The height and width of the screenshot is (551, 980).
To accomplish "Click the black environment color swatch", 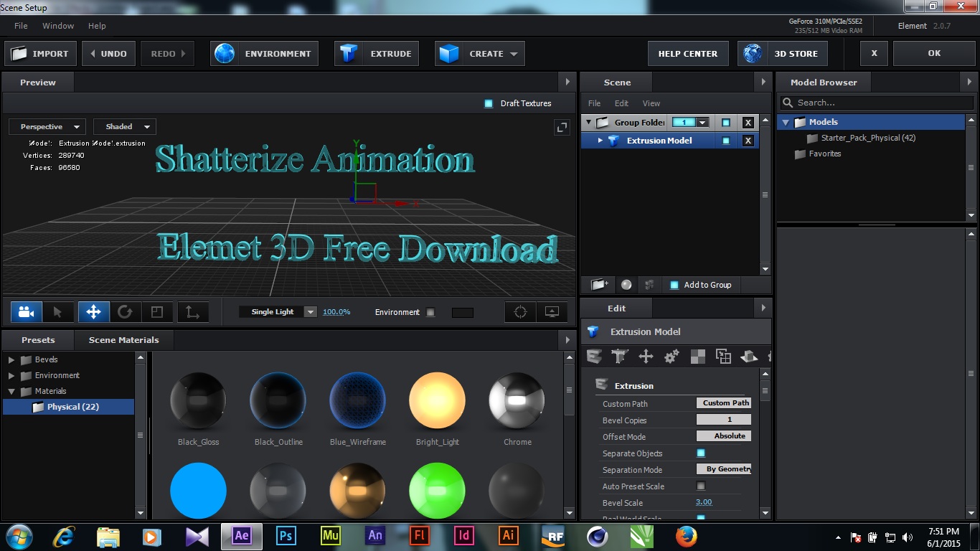I will pos(463,312).
